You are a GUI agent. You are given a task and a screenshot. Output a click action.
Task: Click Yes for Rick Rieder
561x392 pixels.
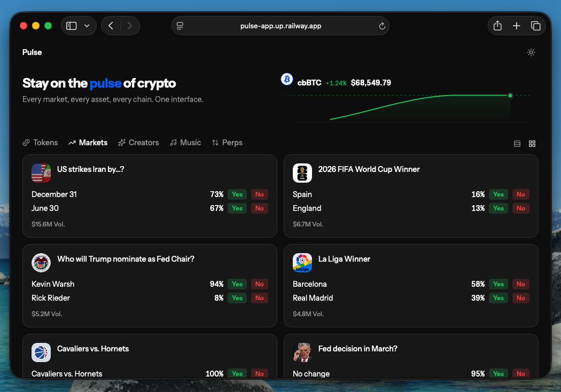pos(237,298)
